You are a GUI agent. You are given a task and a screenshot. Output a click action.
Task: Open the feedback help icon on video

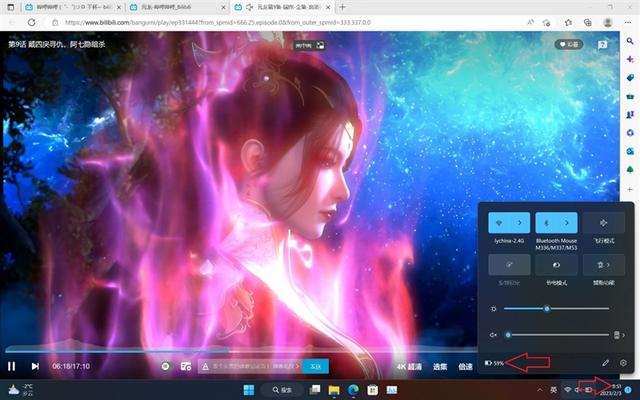602,45
